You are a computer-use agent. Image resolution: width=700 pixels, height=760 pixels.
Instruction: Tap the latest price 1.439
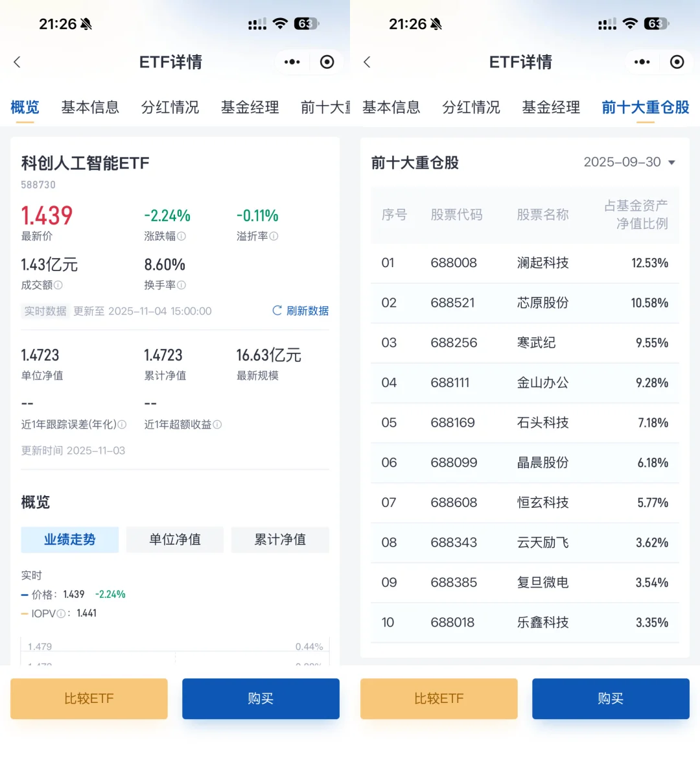coord(47,215)
